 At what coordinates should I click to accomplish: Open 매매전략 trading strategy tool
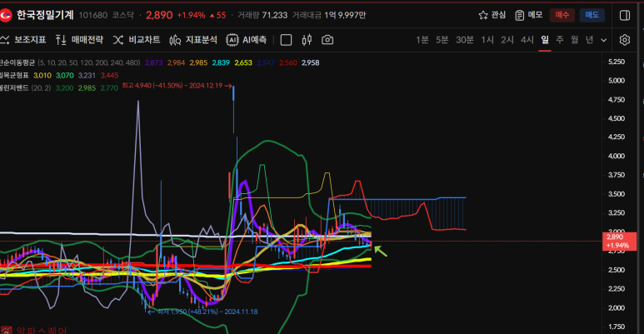click(79, 40)
